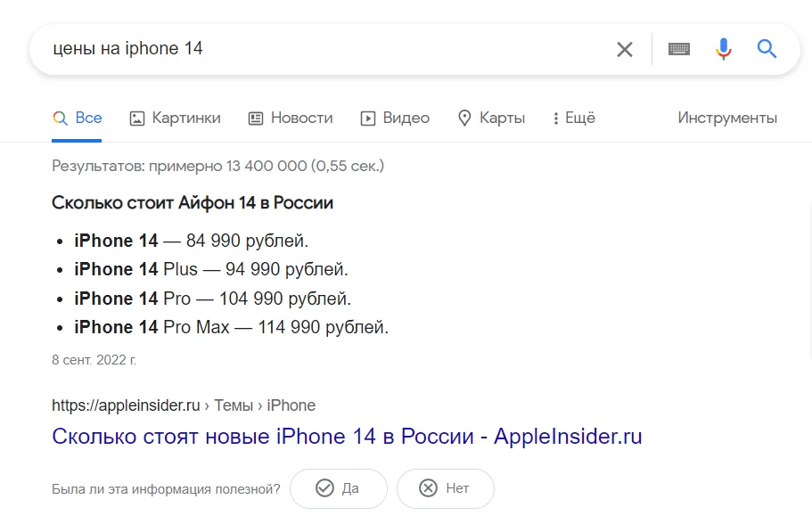The width and height of the screenshot is (812, 532).
Task: Click the appleinsider.ru breadcrumb URL
Action: pos(126,405)
